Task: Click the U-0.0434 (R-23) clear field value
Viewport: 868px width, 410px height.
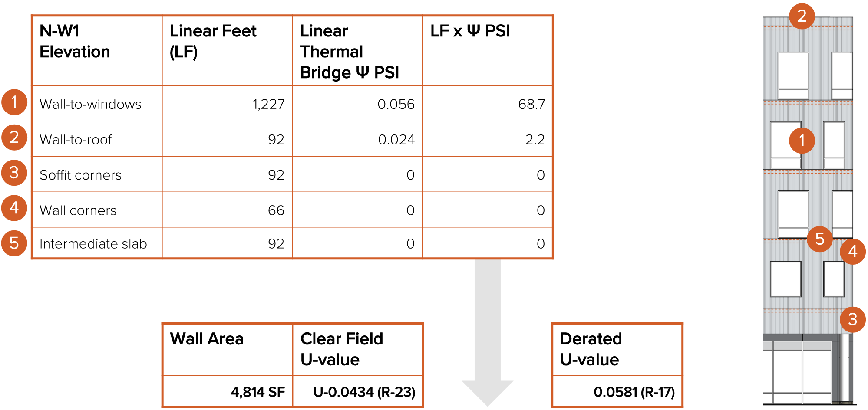Action: click(364, 392)
